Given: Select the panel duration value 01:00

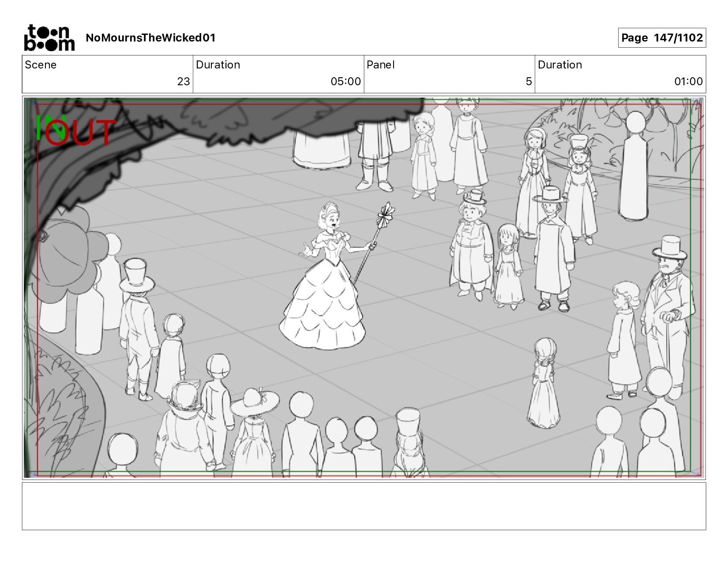Looking at the screenshot, I should coord(688,82).
